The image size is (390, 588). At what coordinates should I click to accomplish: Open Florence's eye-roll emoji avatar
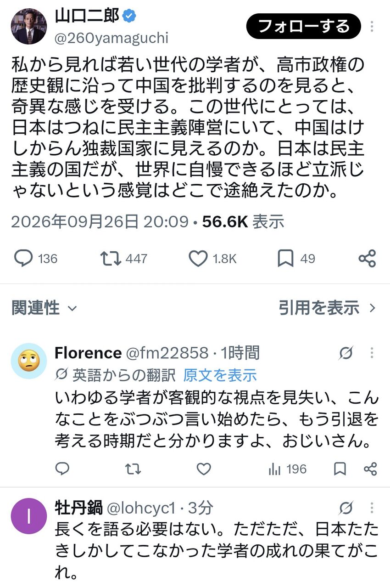coord(29,361)
